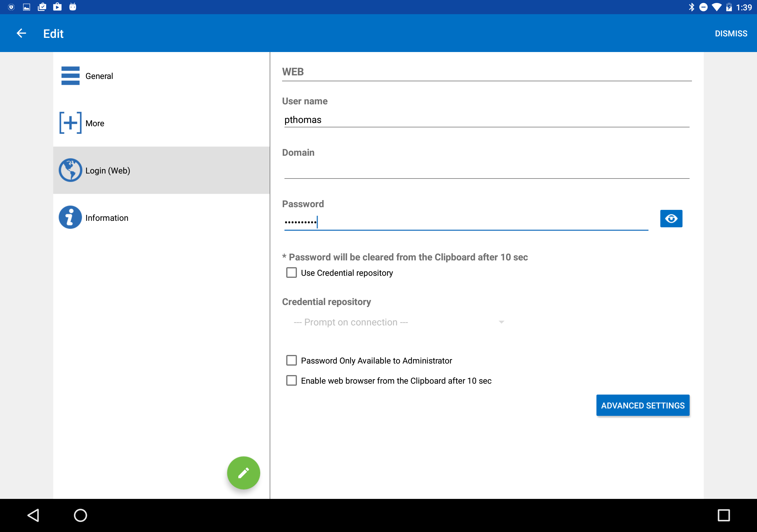Tap the battery charging status icon
Screen dimensions: 757x532
click(x=729, y=7)
